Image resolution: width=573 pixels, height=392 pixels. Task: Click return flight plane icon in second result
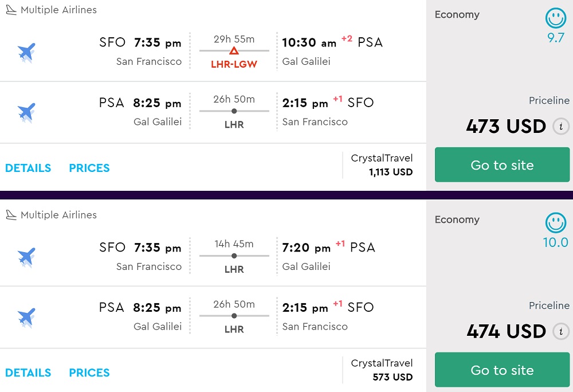26,316
